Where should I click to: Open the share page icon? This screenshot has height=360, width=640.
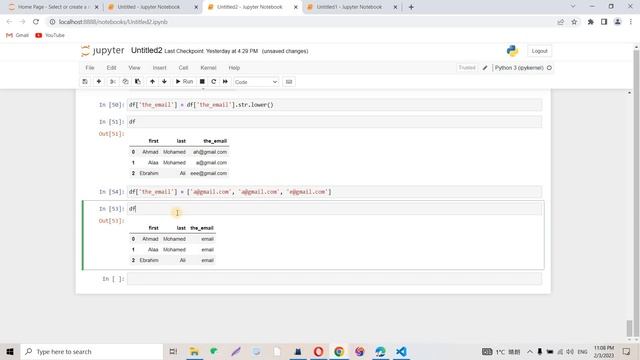560,22
